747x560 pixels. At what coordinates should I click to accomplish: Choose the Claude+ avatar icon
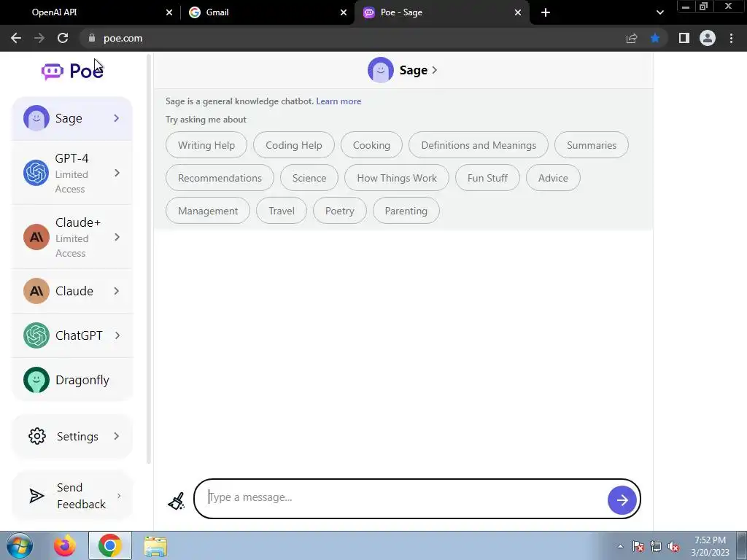[36, 237]
